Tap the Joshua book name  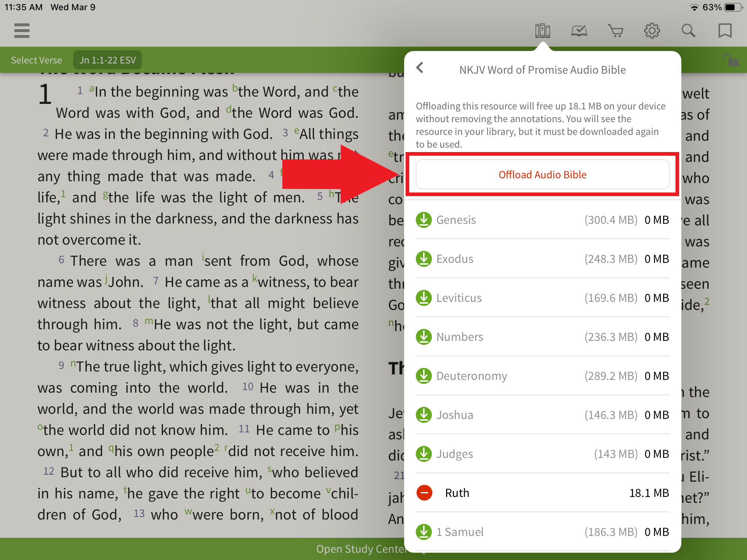point(455,415)
